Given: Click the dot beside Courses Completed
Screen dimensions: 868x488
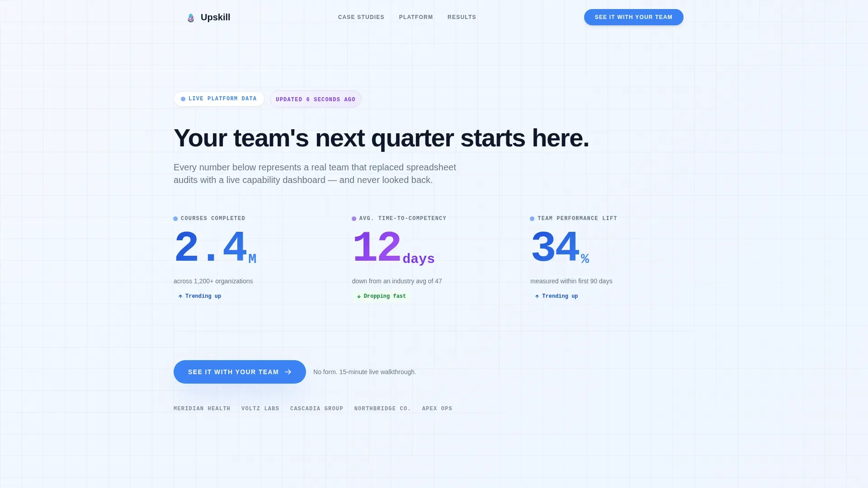Looking at the screenshot, I should pos(175,219).
